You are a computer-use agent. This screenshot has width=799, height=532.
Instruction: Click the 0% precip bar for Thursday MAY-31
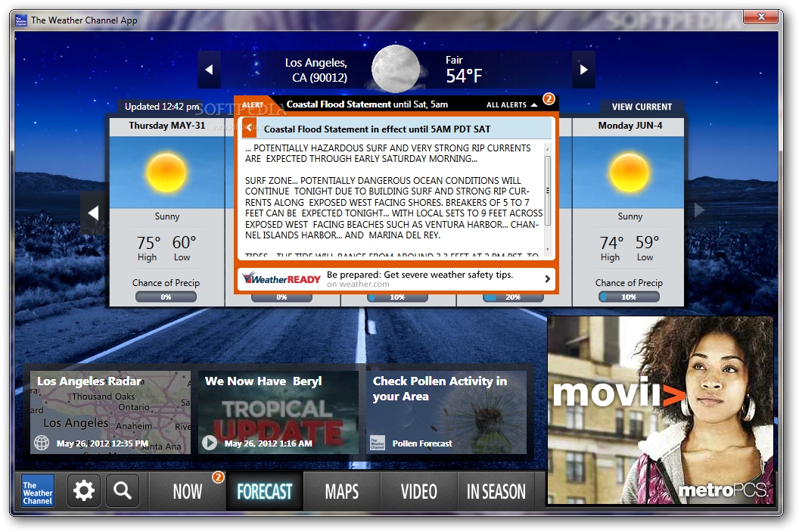166,297
